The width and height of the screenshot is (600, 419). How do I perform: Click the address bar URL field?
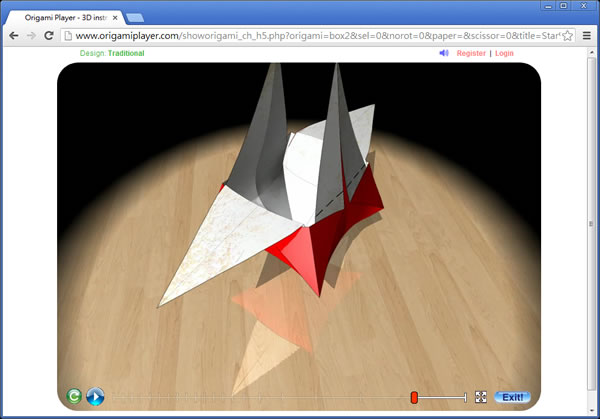[318, 36]
